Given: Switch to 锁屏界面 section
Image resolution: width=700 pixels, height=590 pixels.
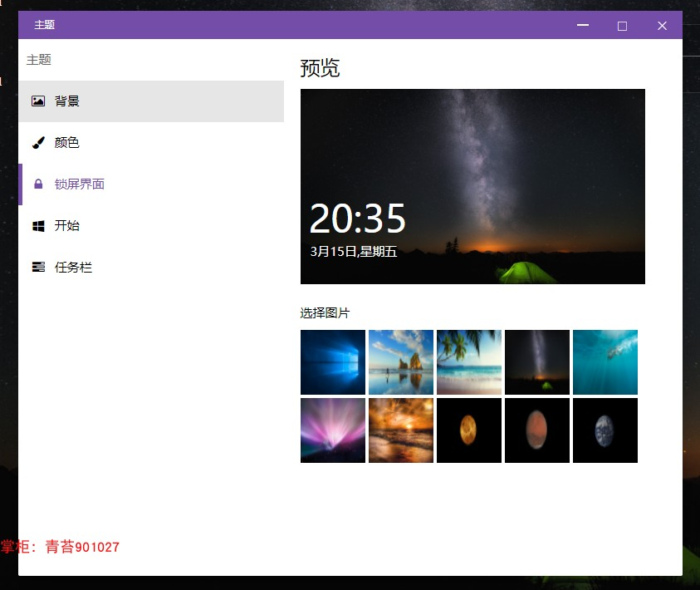Looking at the screenshot, I should [151, 184].
